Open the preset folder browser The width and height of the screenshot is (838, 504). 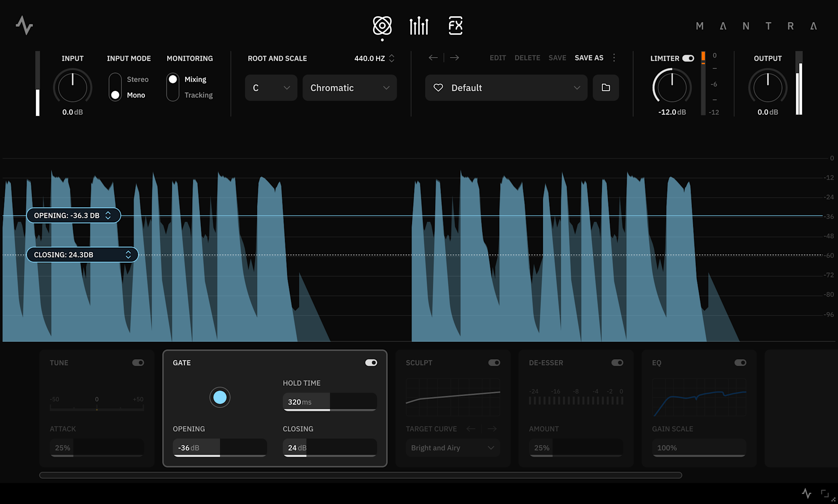pos(605,88)
